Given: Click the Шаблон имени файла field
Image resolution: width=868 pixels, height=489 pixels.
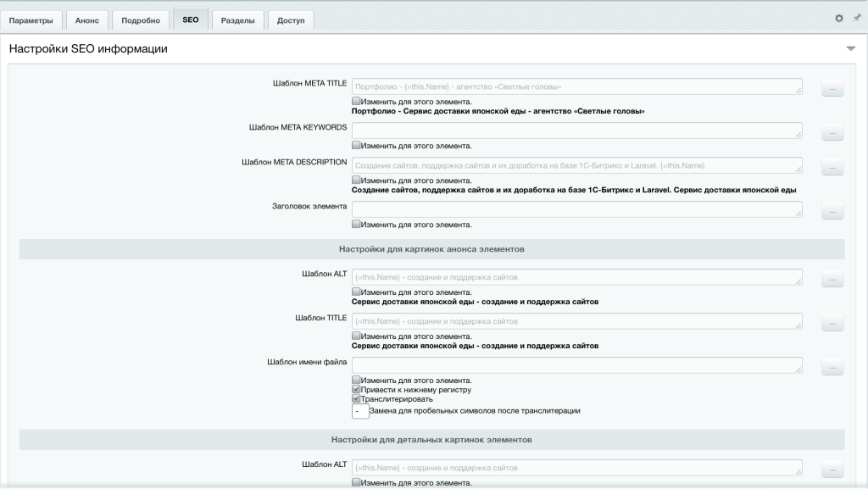Looking at the screenshot, I should (576, 365).
